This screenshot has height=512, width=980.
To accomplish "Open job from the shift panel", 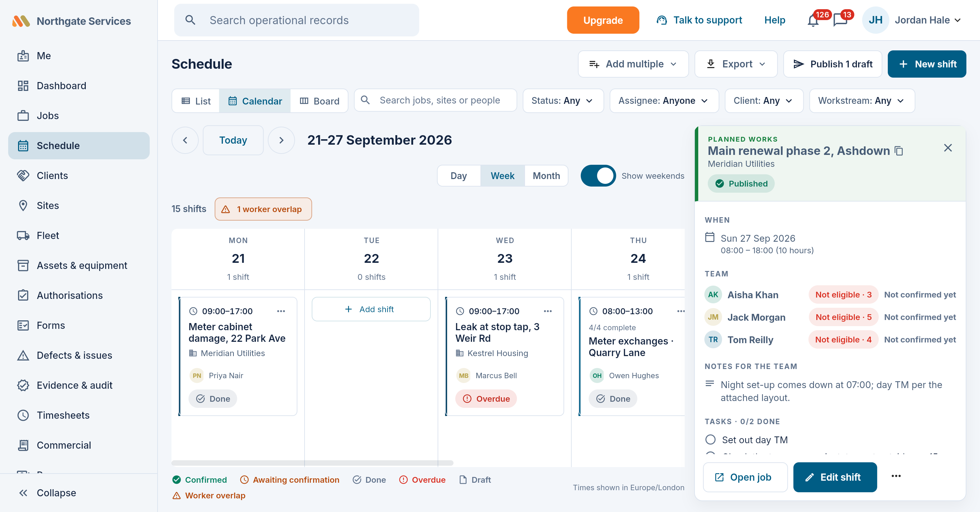I will (745, 477).
